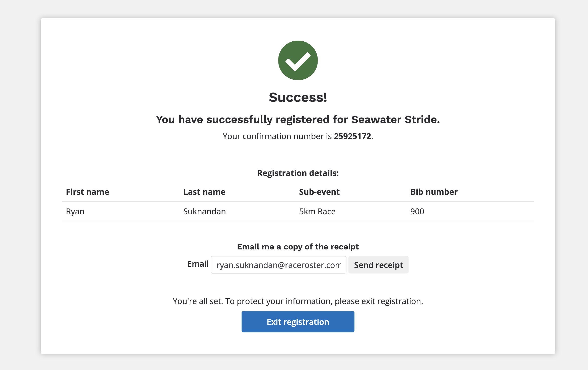Select the Bib number column header
Screen dimensions: 588x370
(x=434, y=192)
